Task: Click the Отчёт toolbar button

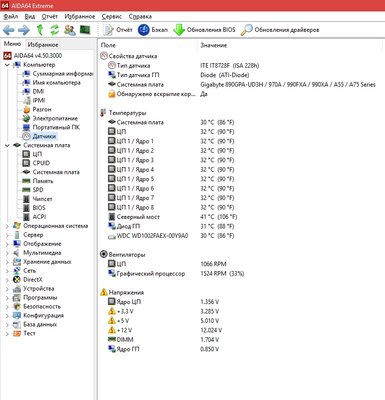Action: (x=118, y=30)
